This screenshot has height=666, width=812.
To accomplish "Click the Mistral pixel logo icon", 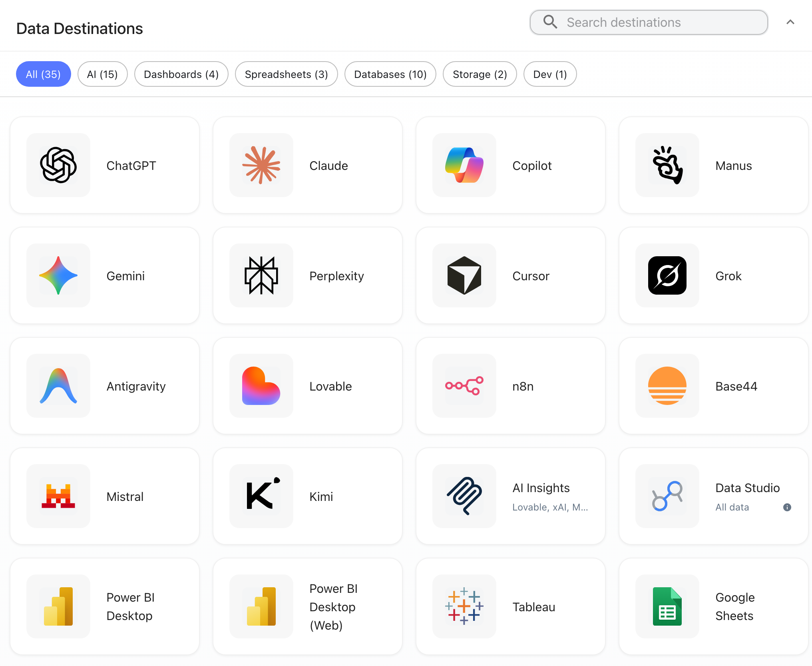I will click(x=58, y=496).
